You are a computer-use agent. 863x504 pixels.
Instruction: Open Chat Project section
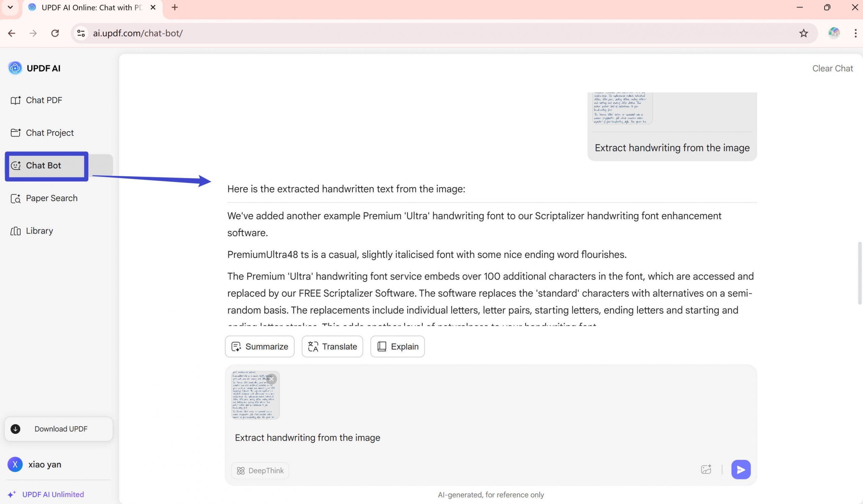(42, 132)
